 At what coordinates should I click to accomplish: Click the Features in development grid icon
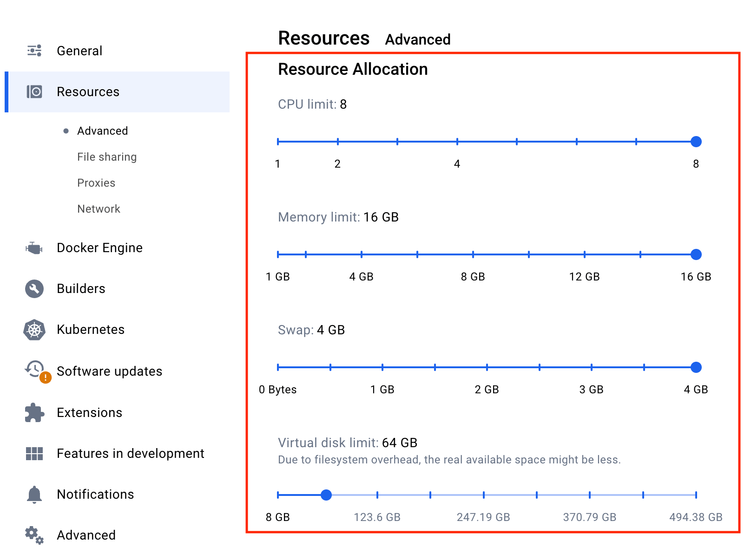(x=34, y=454)
